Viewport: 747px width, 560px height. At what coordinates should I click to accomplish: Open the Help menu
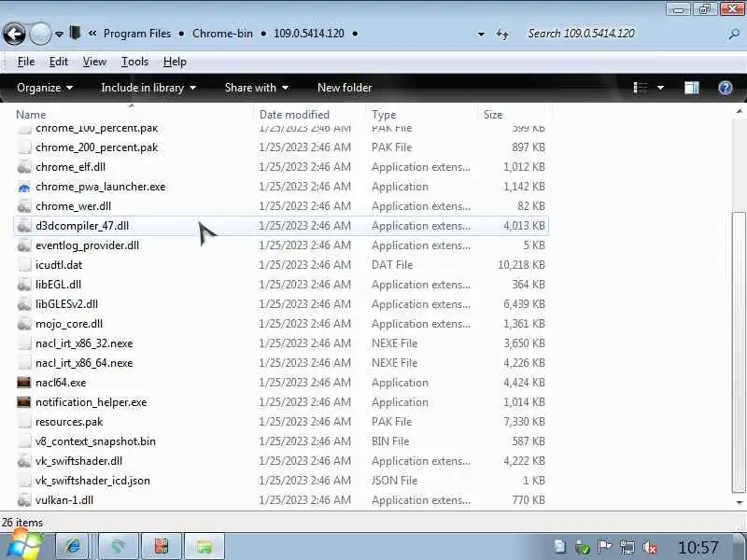tap(175, 62)
